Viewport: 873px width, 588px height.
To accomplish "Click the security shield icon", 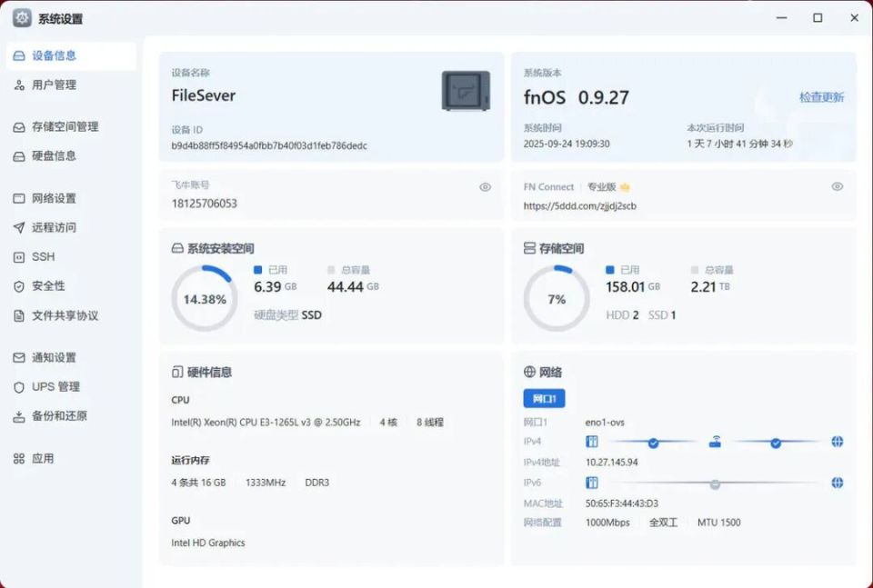I will pos(19,286).
